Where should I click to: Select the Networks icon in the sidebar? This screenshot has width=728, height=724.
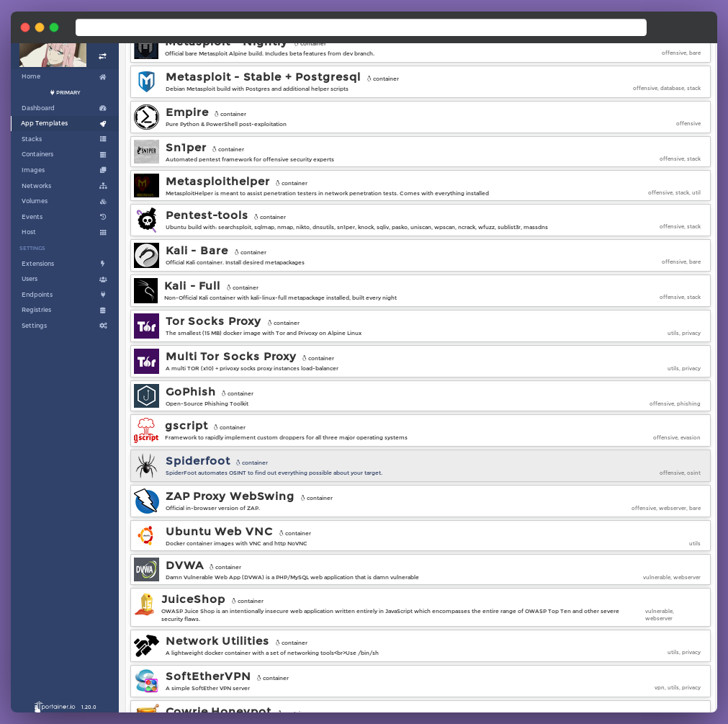point(103,185)
